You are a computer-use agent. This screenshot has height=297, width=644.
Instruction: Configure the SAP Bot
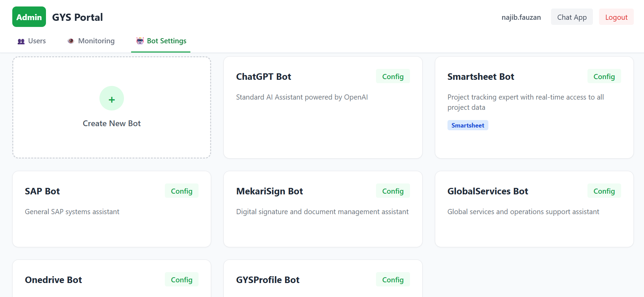click(x=182, y=191)
